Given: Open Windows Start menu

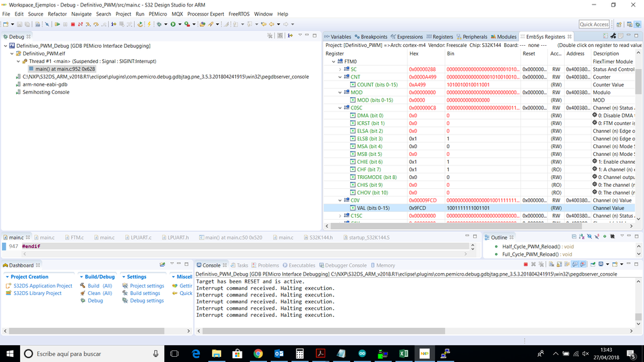Looking at the screenshot, I should [x=10, y=354].
